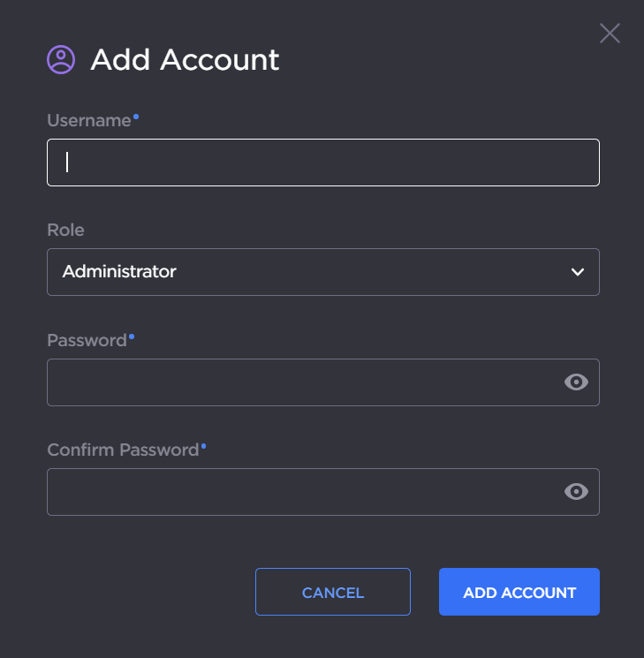Expand the Role dropdown chevron arrow
Screen dimensions: 644x658
(578, 272)
